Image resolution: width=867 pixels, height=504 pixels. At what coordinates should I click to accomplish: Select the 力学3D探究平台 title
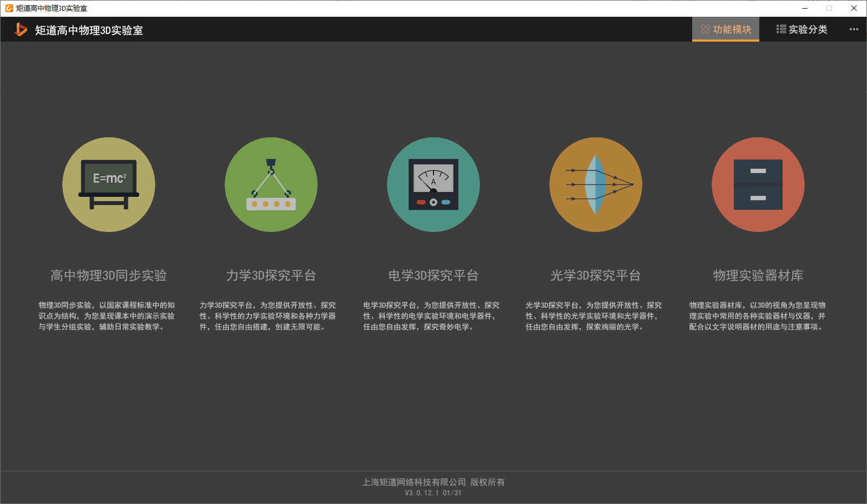click(271, 276)
